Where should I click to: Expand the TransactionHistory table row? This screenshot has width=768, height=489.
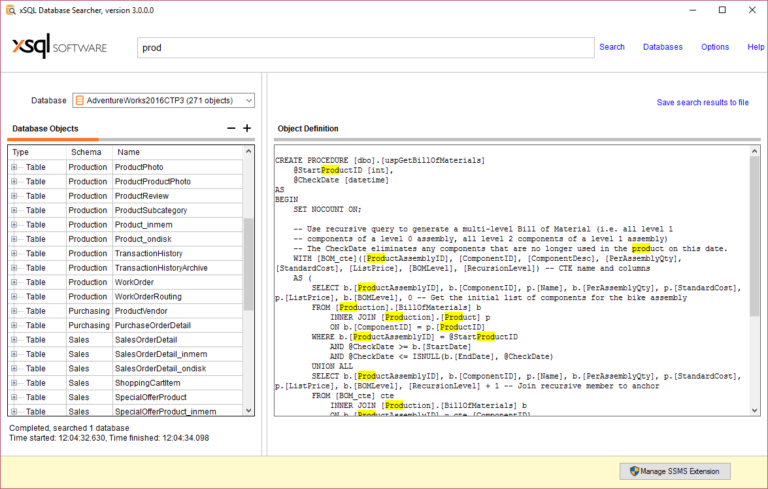(x=14, y=253)
